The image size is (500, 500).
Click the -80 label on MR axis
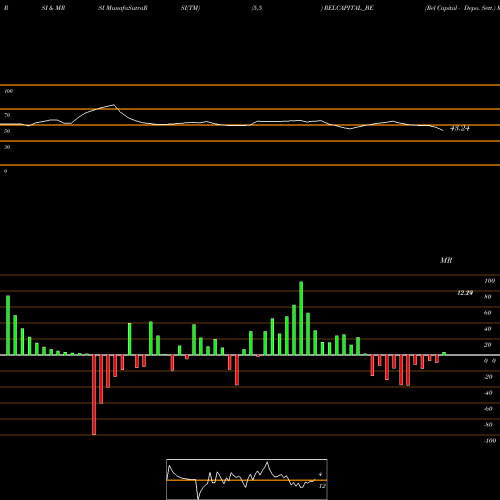click(x=488, y=425)
